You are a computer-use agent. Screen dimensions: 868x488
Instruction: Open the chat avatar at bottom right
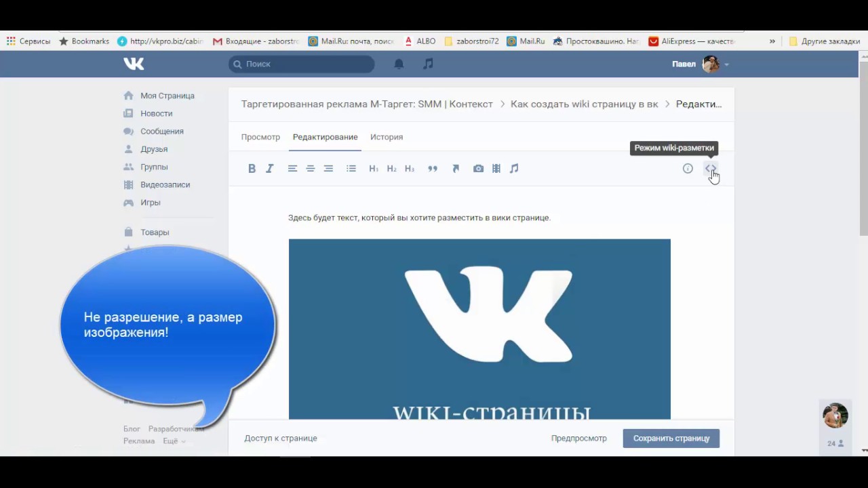(x=835, y=415)
